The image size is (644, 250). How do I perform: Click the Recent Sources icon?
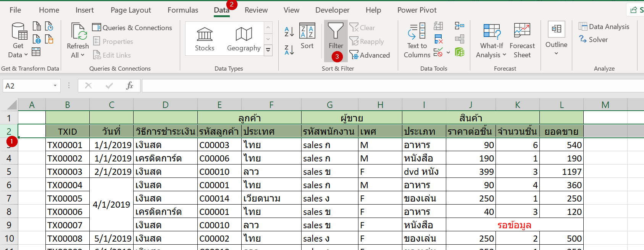coord(49,26)
